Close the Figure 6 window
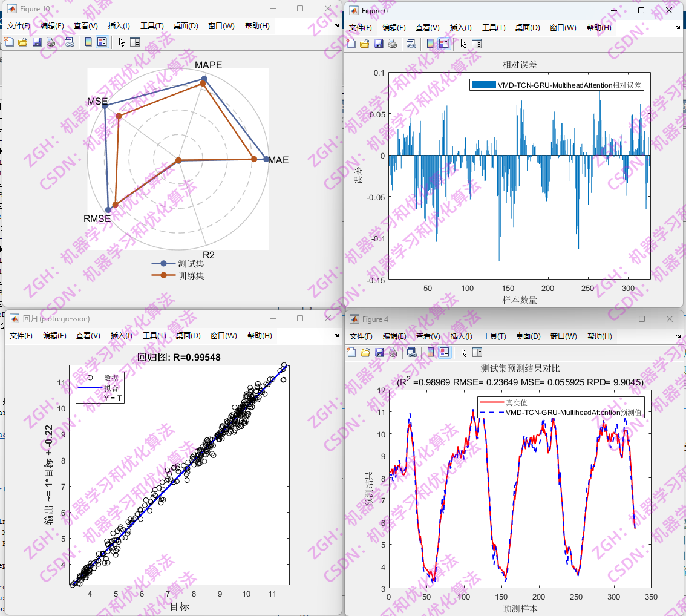686x616 pixels. (x=670, y=10)
